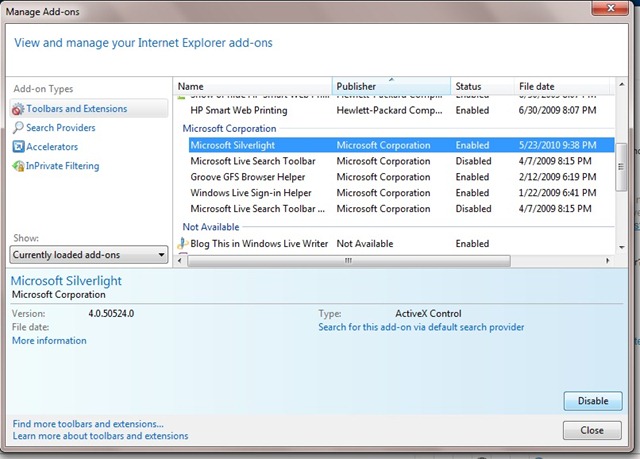Sort list by Publisher column header

point(391,86)
